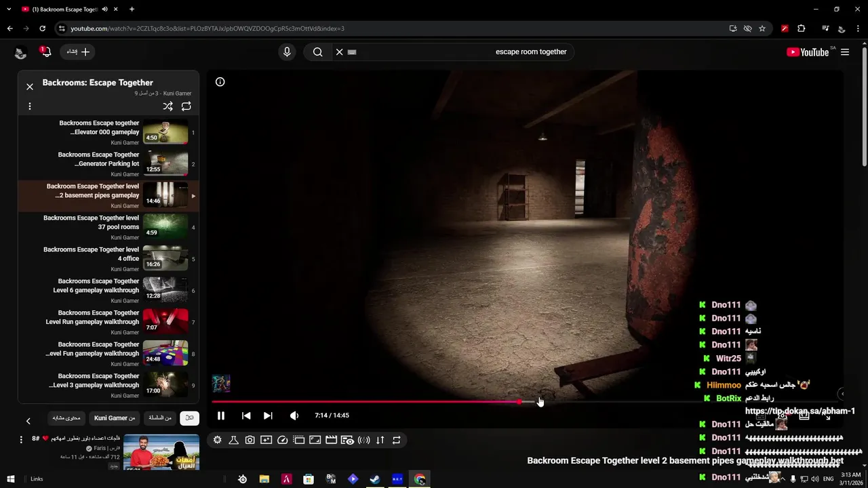
Task: Skip to the previous video in the playlist
Action: (246, 415)
